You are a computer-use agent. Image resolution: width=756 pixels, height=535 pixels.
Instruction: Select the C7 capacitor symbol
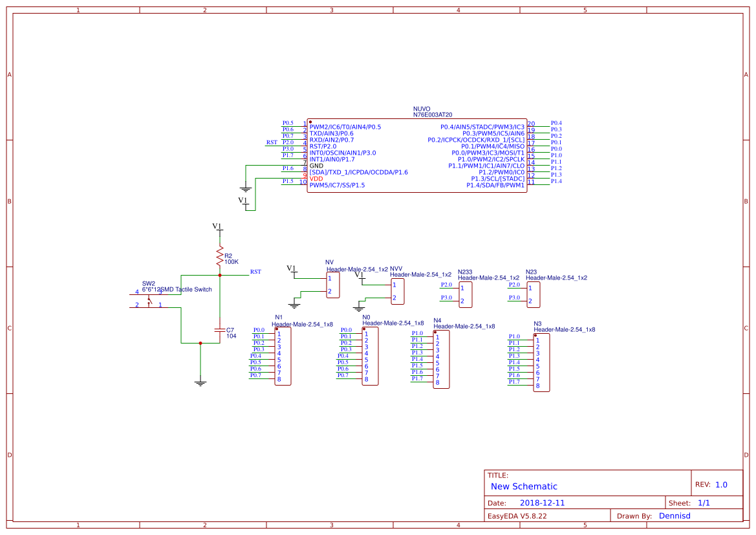pyautogui.click(x=220, y=331)
